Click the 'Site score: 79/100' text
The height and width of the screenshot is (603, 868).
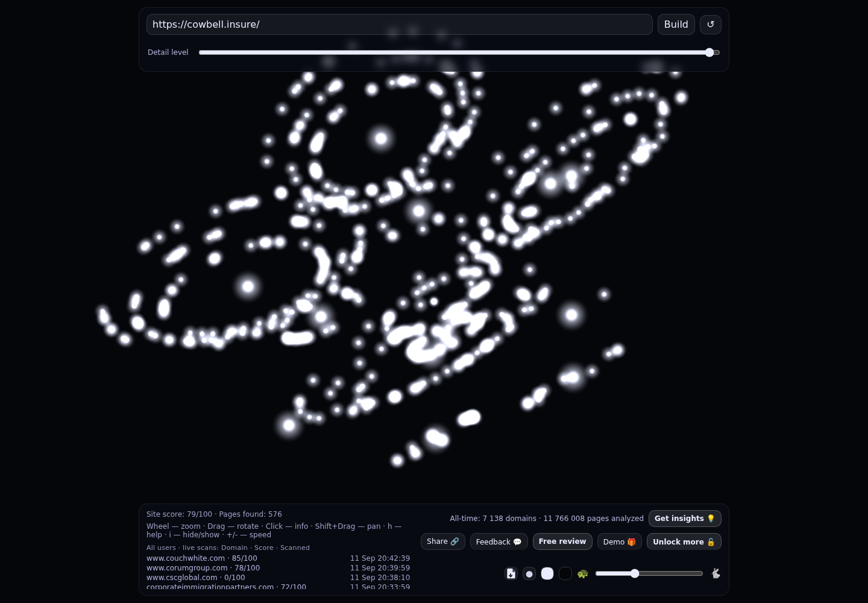(x=179, y=514)
